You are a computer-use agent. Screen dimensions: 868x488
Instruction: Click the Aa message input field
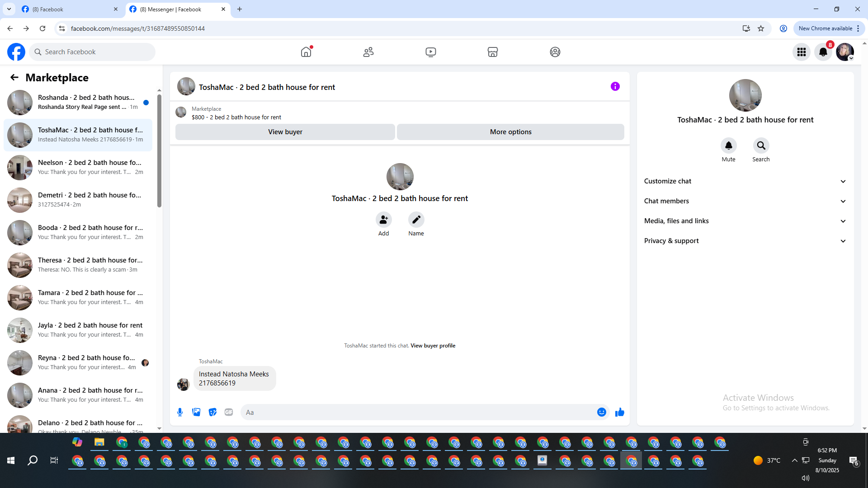pyautogui.click(x=416, y=412)
